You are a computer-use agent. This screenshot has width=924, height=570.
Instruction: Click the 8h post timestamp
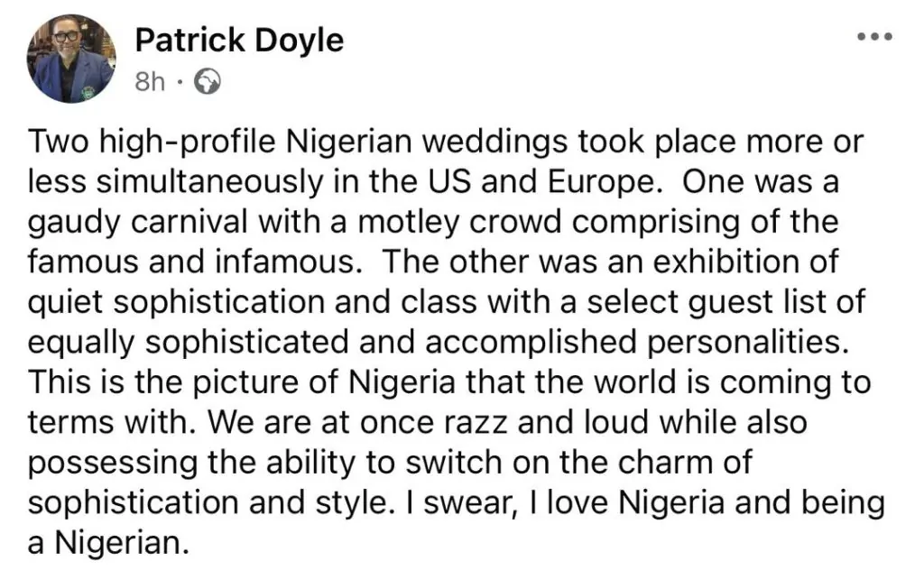click(150, 83)
